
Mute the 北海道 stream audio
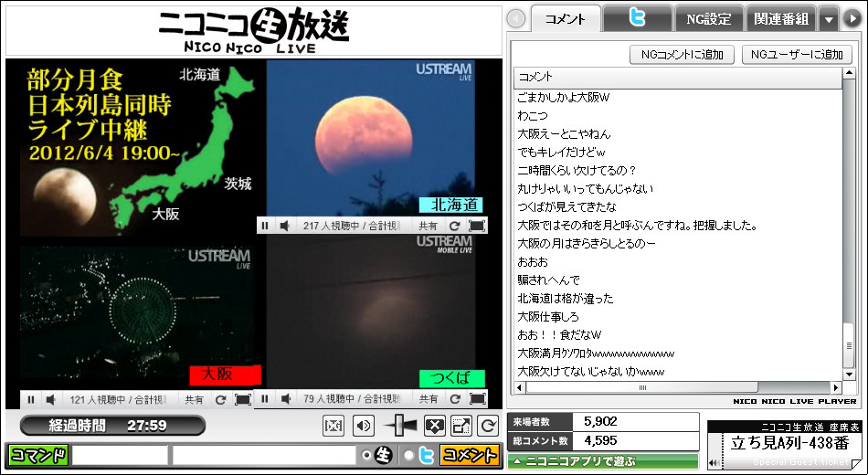(284, 226)
